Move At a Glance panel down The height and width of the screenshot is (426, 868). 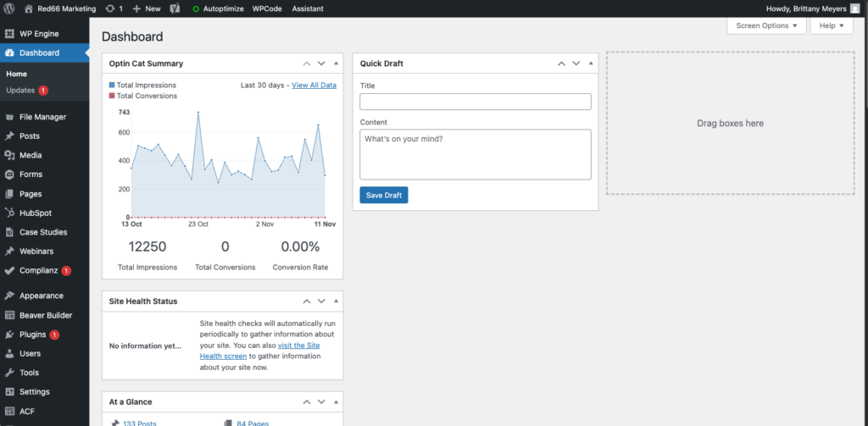[x=321, y=401]
